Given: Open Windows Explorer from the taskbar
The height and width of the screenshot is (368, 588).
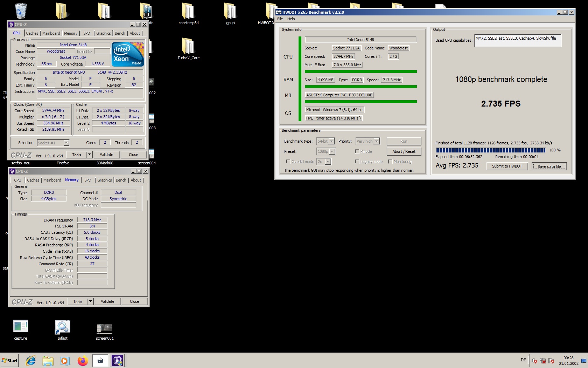Looking at the screenshot, I should pyautogui.click(x=48, y=361).
